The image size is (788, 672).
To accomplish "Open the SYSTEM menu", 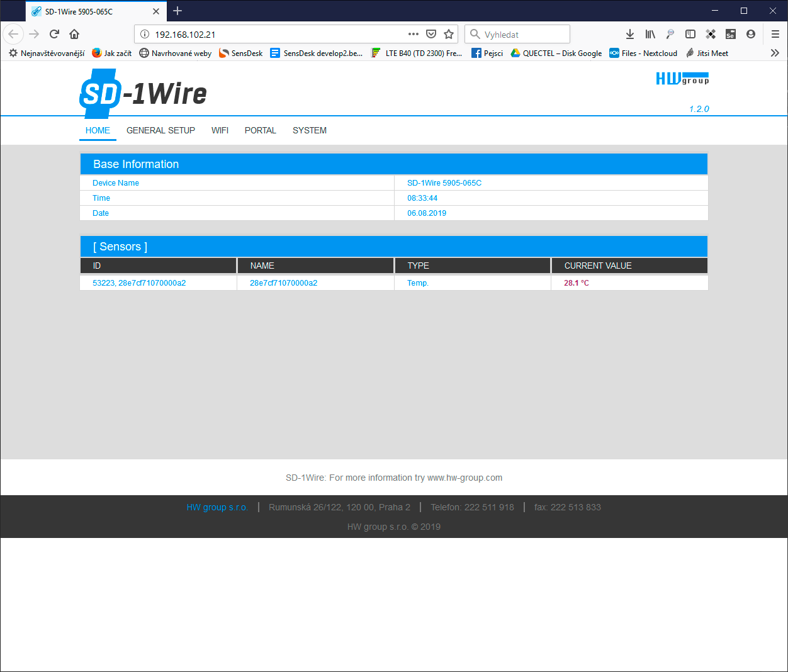I will point(310,130).
